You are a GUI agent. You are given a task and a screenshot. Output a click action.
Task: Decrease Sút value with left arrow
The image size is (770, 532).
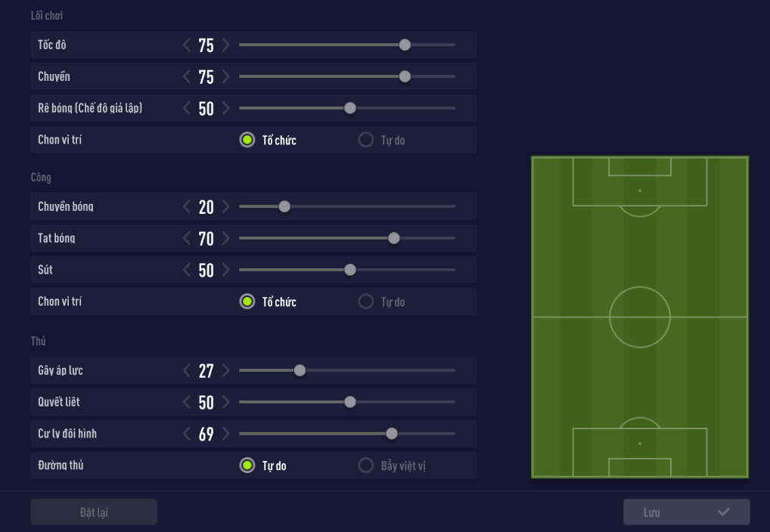(187, 271)
